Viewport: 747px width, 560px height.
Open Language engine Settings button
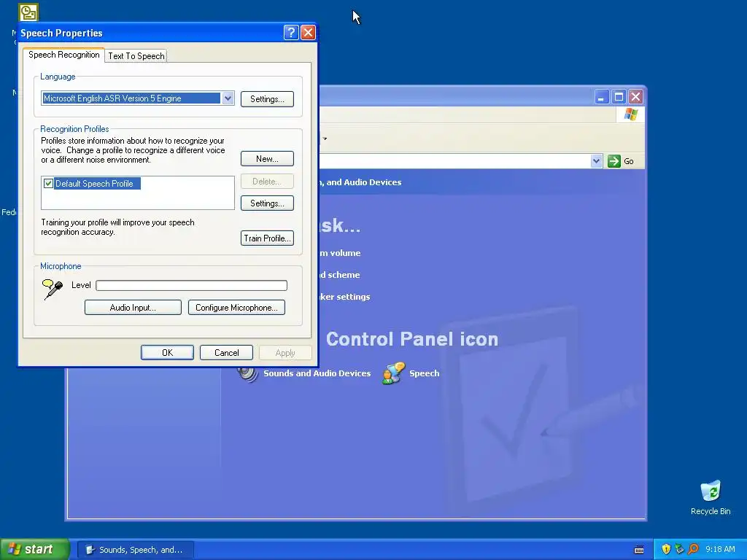tap(267, 99)
